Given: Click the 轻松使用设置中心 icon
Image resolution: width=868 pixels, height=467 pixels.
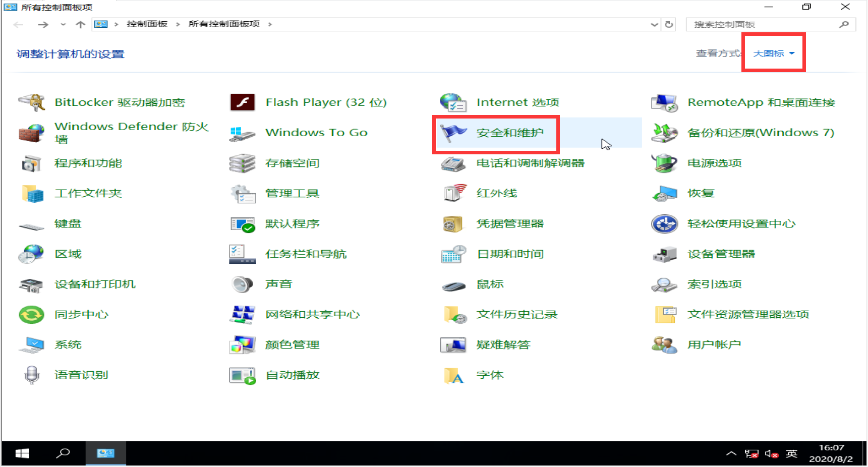Looking at the screenshot, I should point(664,224).
